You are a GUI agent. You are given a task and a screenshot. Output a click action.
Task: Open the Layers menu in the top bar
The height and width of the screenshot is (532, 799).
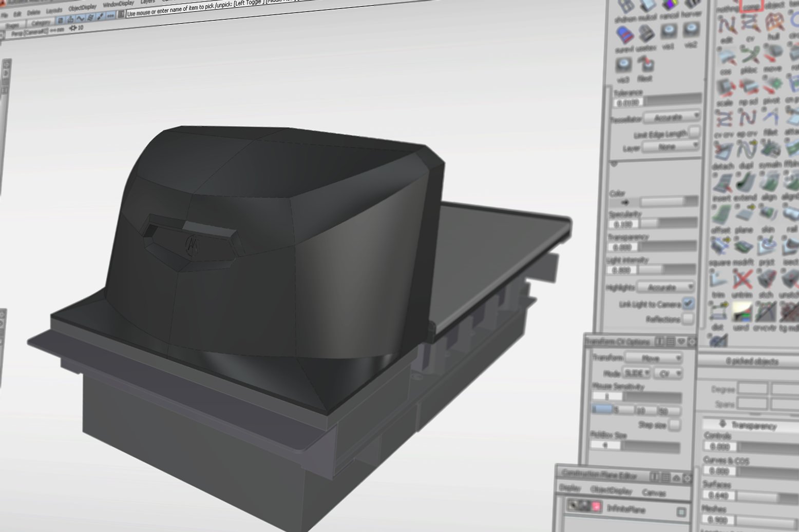coord(147,2)
